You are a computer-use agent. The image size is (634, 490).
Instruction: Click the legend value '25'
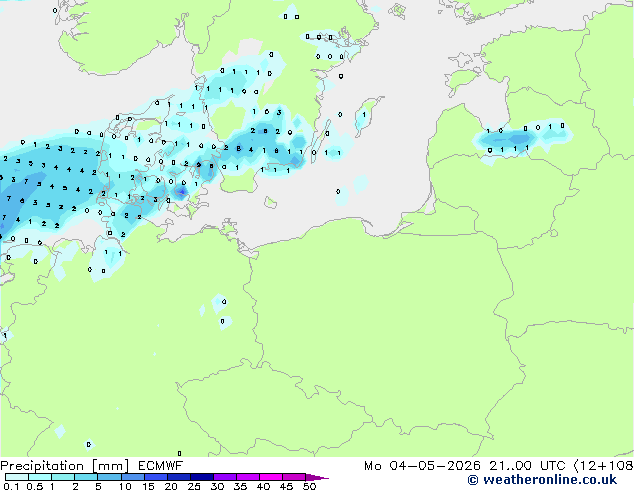pos(194,486)
